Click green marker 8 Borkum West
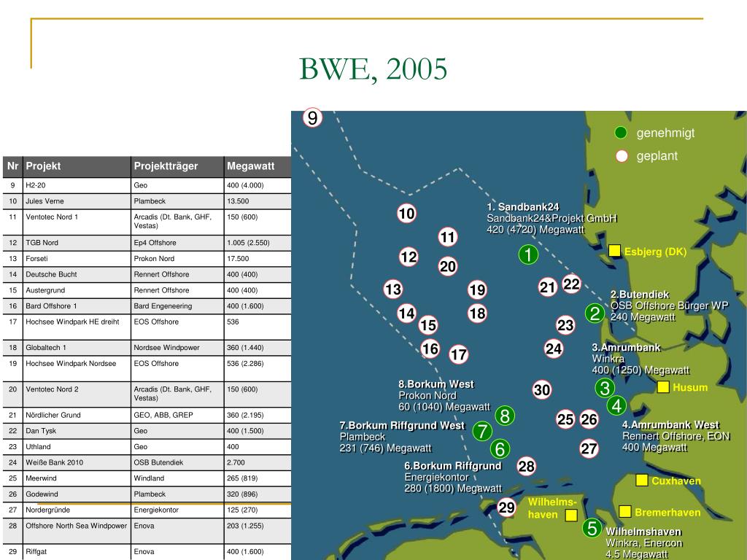Screen dimensions: 747x560 coord(505,416)
